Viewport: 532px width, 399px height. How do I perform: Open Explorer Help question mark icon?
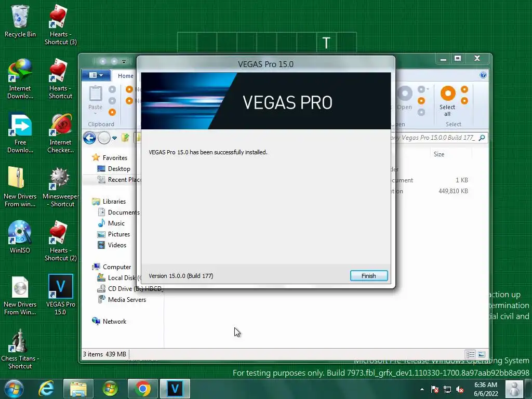coord(483,75)
